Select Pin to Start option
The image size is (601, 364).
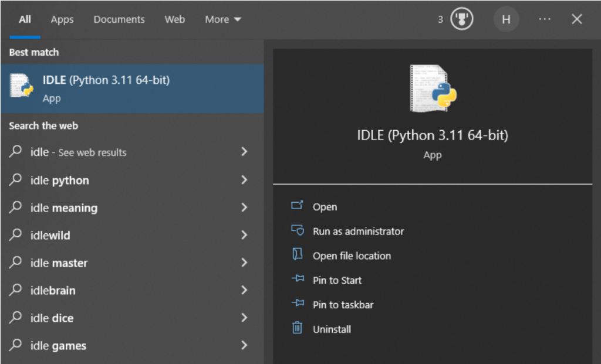click(x=337, y=280)
